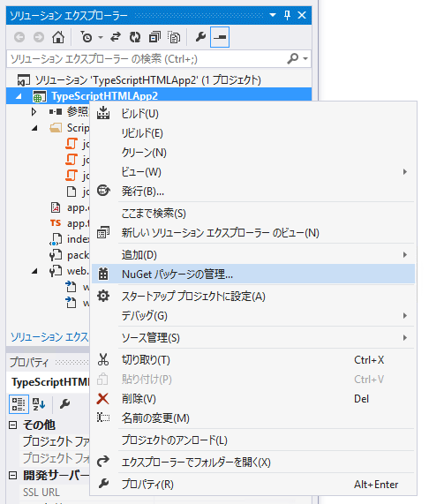Image resolution: width=429 pixels, height=504 pixels.
Task: Click プロパティ(R) menu entry
Action: 253,484
